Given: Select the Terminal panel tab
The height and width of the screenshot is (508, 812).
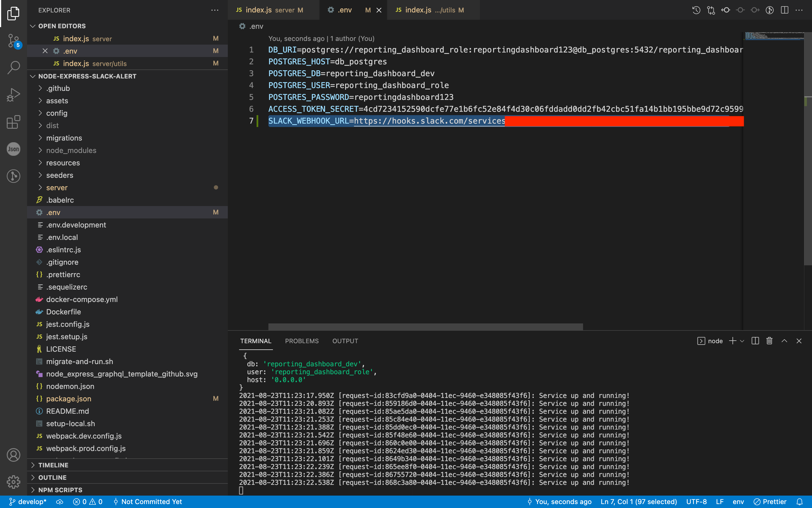Looking at the screenshot, I should [x=256, y=341].
